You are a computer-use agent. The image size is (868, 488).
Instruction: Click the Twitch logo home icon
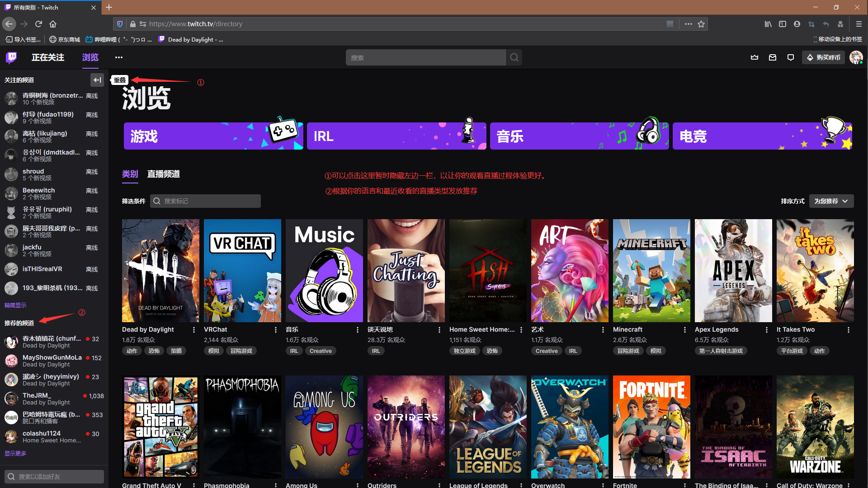pos(11,57)
